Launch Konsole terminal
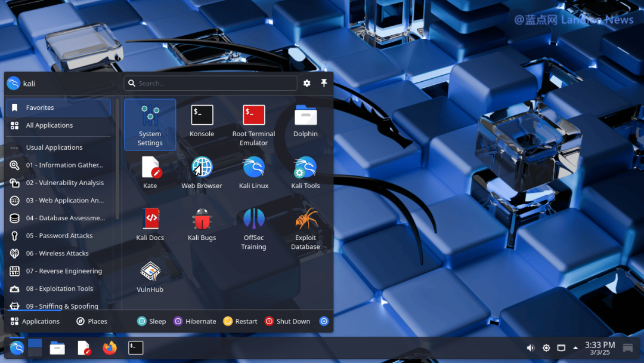Viewport: 644px width, 363px height. click(x=202, y=121)
